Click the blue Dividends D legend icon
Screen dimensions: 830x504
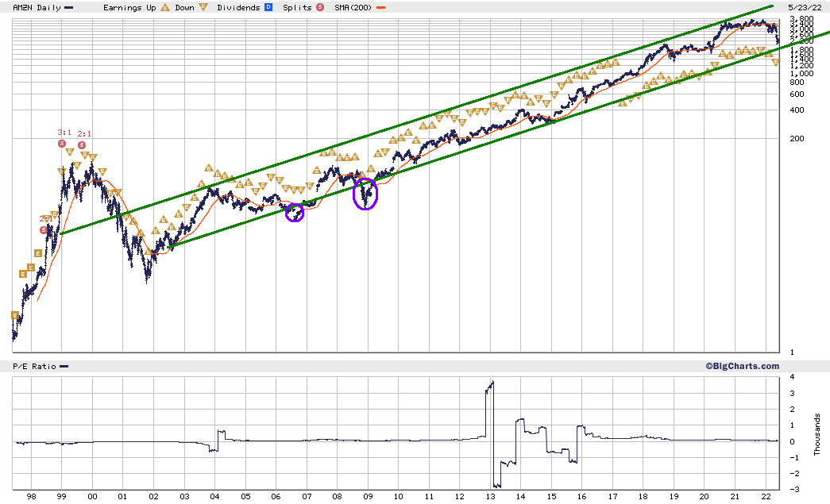click(x=268, y=7)
